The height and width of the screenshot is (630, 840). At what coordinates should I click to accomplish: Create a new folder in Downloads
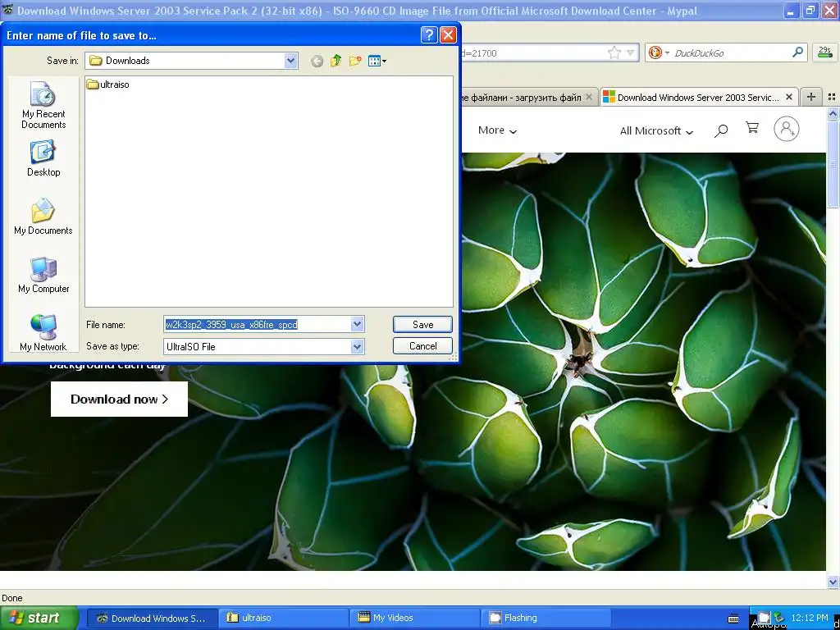pyautogui.click(x=354, y=61)
